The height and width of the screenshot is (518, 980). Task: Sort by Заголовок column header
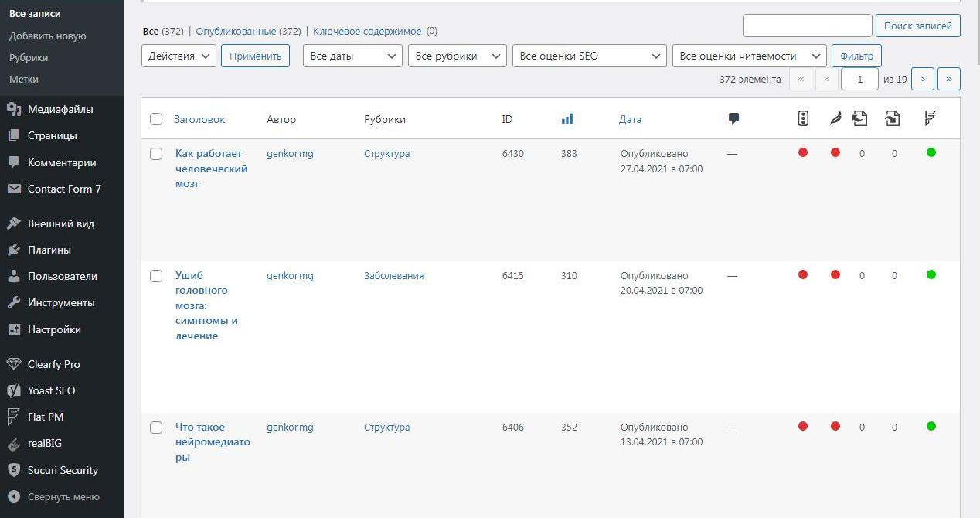tap(199, 119)
